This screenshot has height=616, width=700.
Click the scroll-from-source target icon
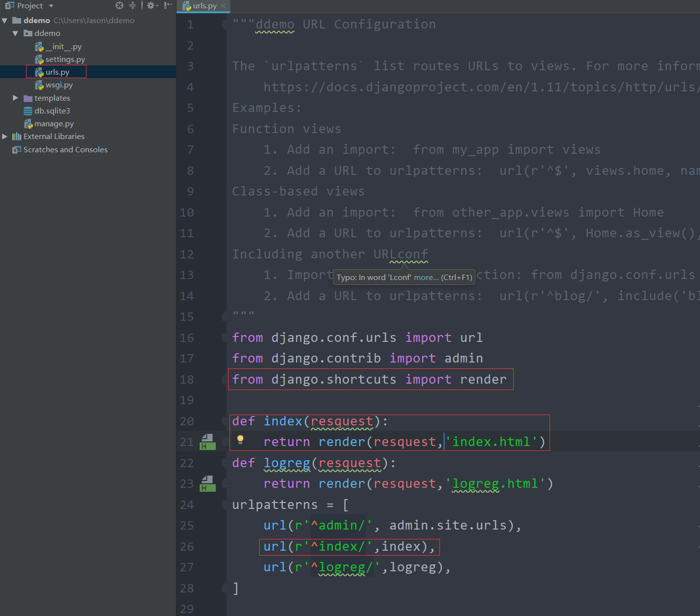click(119, 5)
